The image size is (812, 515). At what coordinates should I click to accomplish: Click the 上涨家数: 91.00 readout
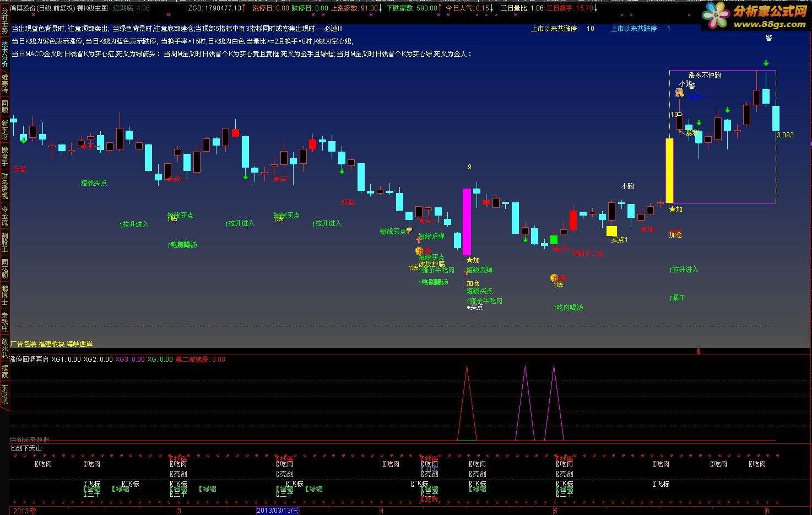tap(354, 8)
